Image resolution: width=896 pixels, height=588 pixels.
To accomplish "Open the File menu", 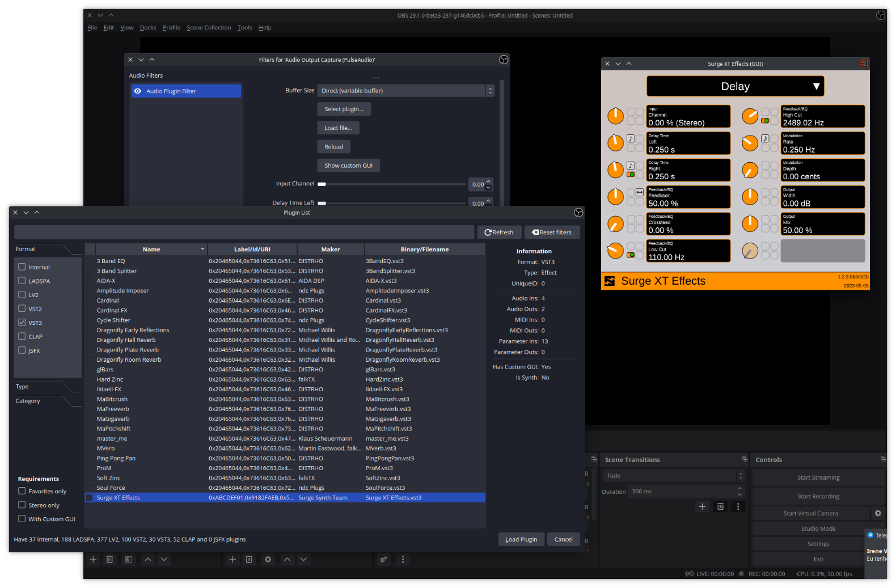I will tap(92, 27).
